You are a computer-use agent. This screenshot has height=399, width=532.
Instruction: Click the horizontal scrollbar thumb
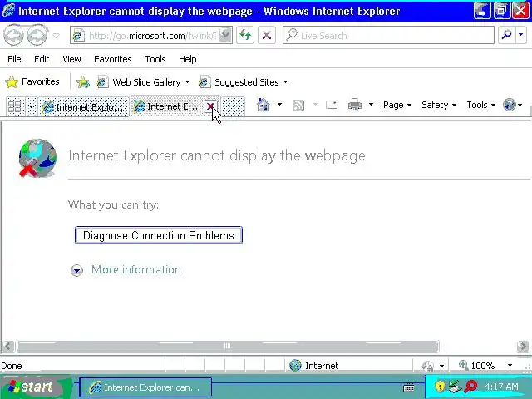pyautogui.click(x=228, y=346)
